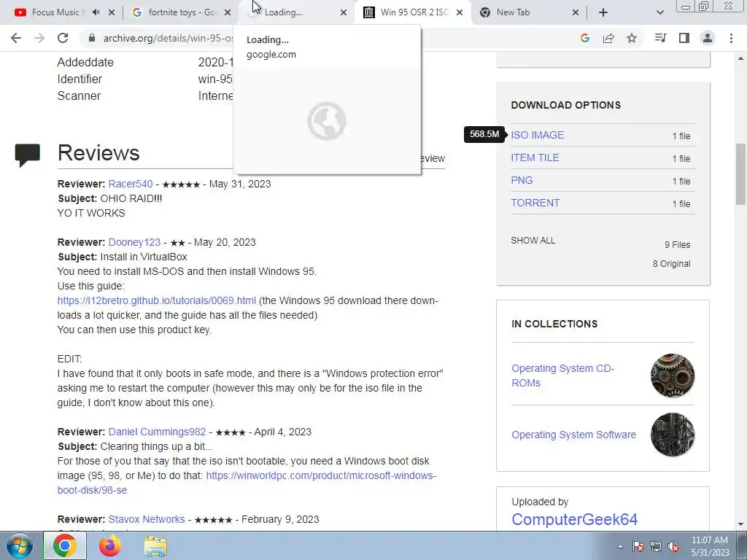
Task: Open a new tab with plus button
Action: point(603,12)
